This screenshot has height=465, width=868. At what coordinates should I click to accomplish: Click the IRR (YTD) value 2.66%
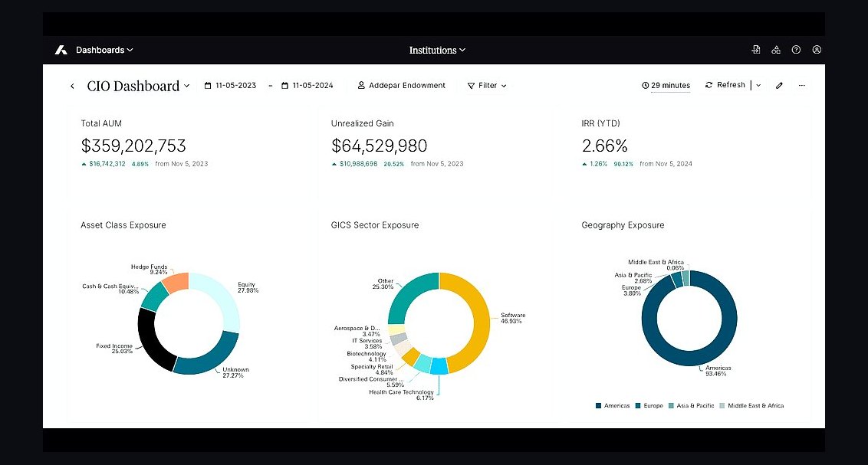(x=604, y=146)
